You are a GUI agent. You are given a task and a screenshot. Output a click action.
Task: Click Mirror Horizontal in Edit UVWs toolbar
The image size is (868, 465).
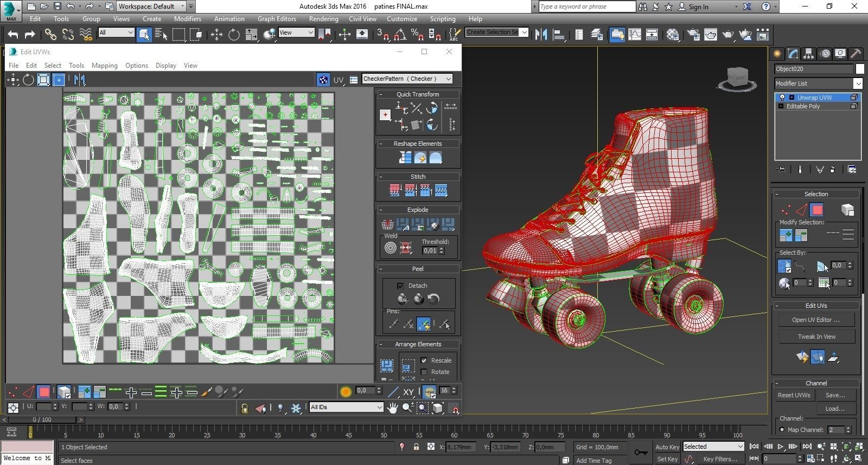(x=79, y=80)
